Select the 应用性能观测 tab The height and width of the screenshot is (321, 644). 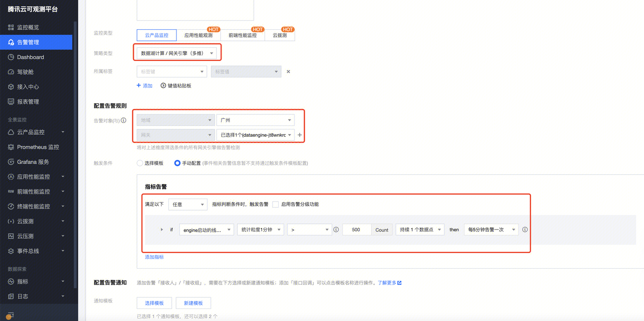198,35
